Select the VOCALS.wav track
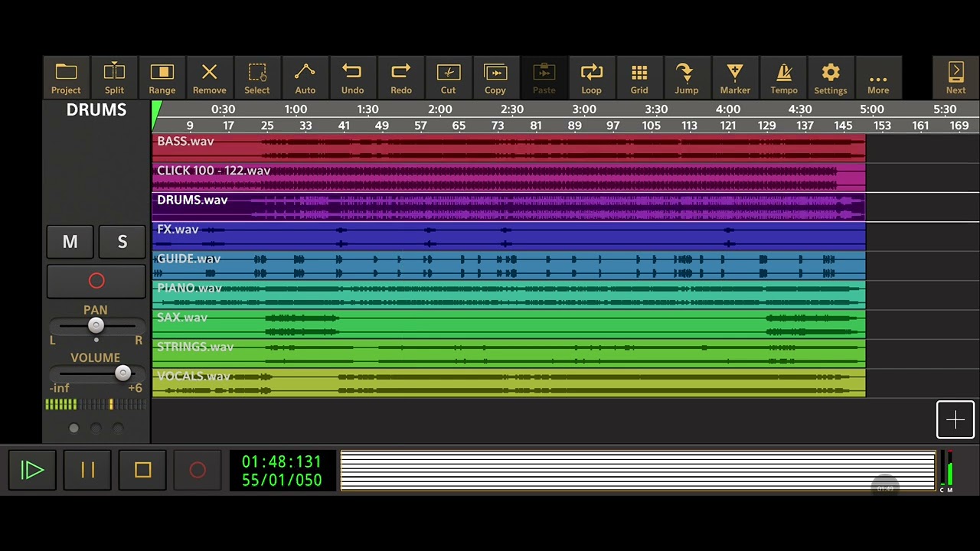980x551 pixels. click(508, 383)
